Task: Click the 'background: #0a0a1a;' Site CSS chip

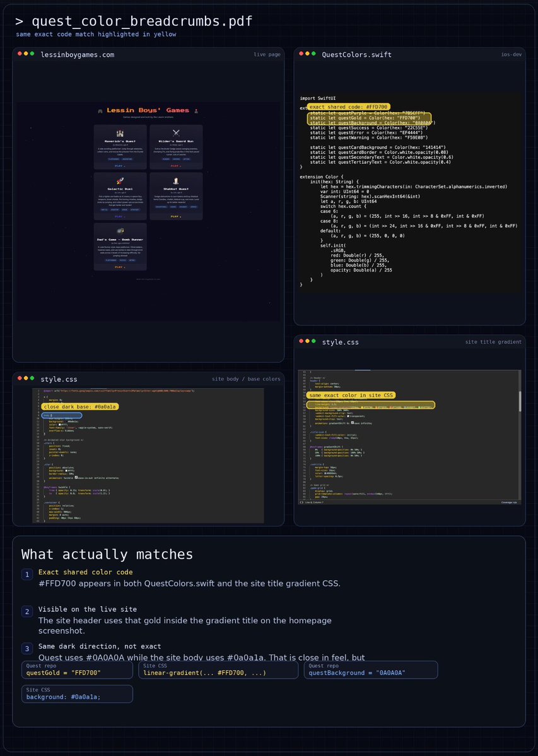Action: [x=77, y=694]
